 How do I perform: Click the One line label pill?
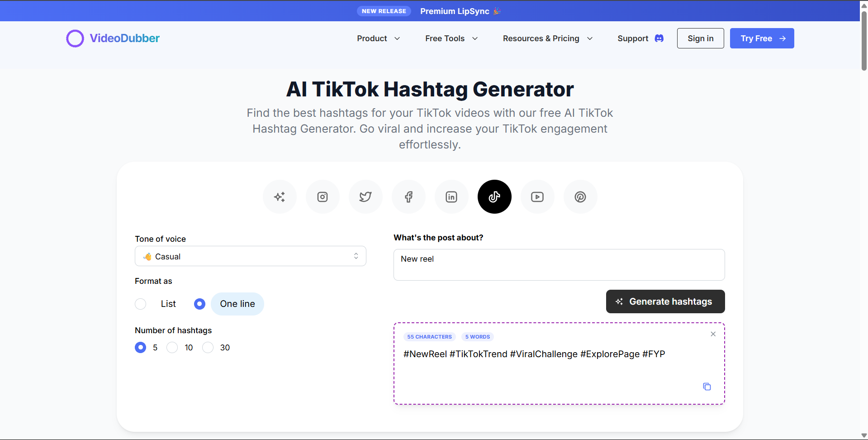click(237, 304)
